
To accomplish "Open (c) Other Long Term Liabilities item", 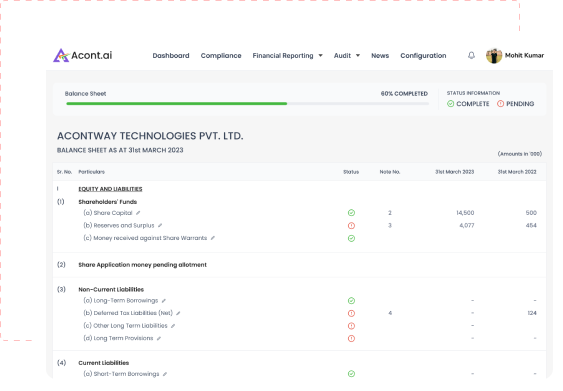I will (125, 326).
